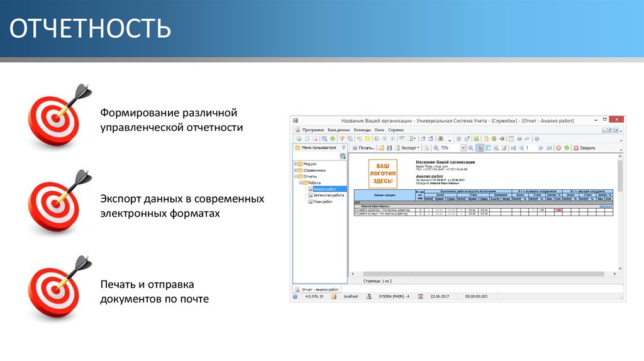Click the pin icon of the Меню пользователя panel

pyautogui.click(x=344, y=147)
